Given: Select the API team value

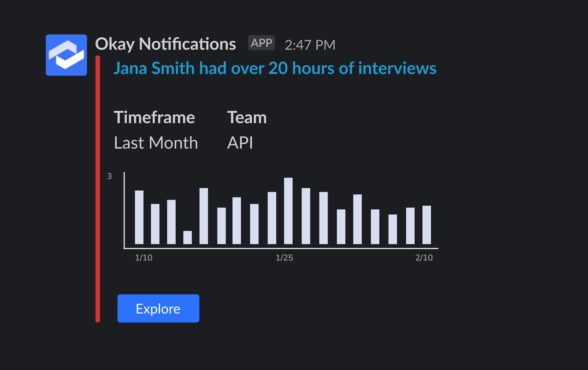Looking at the screenshot, I should (240, 143).
